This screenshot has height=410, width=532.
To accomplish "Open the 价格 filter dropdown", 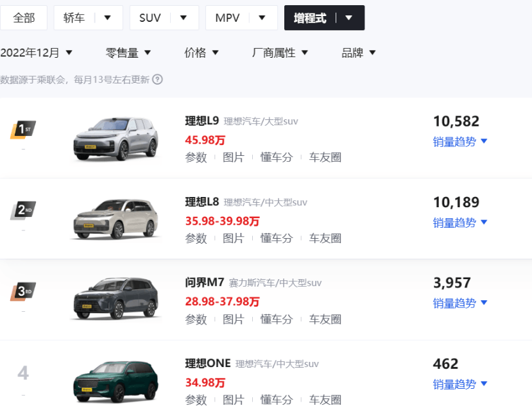I will click(202, 53).
